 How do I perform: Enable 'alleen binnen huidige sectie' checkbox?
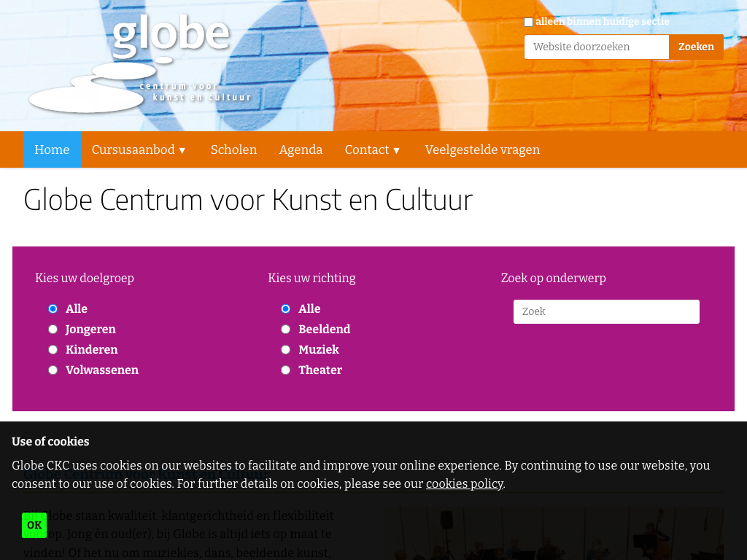point(528,22)
